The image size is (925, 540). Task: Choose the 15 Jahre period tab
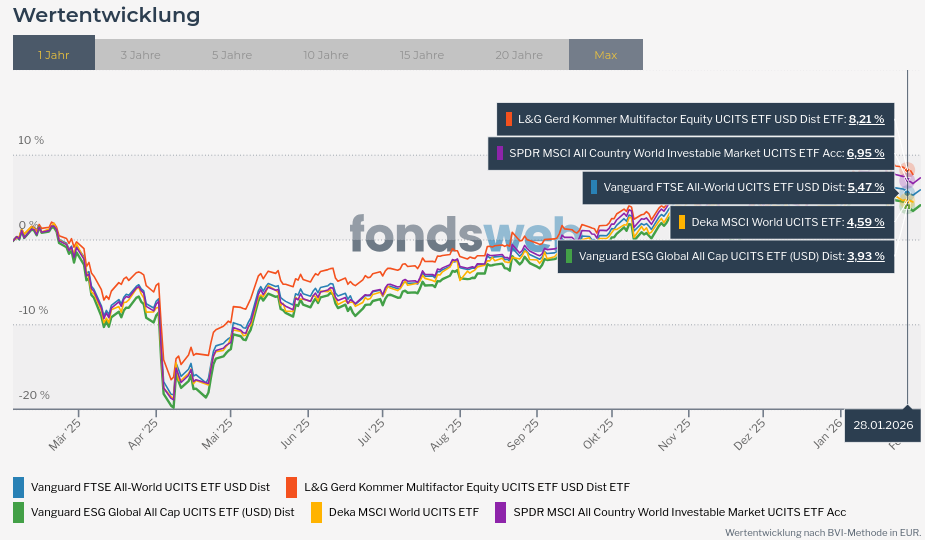click(422, 55)
